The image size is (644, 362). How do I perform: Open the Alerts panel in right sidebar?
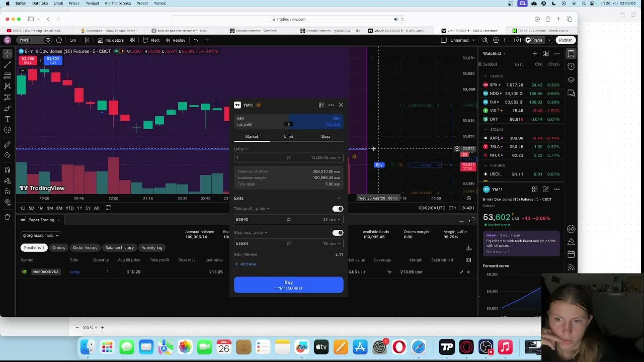572,66
